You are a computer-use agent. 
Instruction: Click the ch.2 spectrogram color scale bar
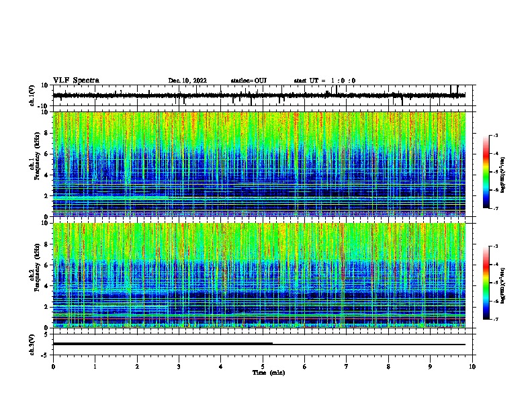click(x=486, y=283)
